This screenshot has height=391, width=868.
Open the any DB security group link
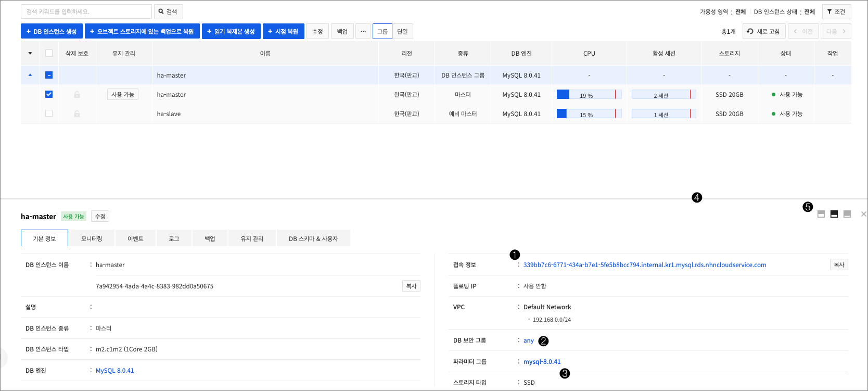click(529, 340)
